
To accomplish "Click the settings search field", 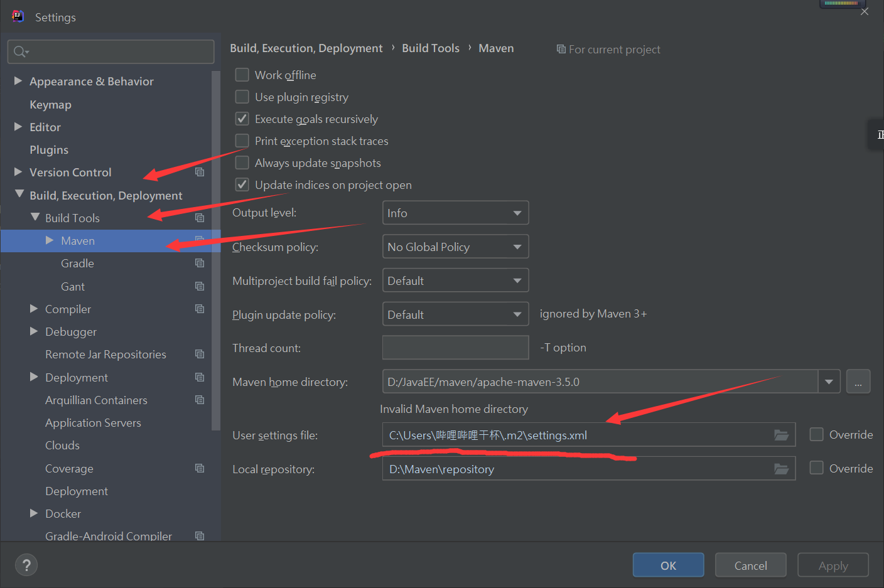I will tap(110, 51).
